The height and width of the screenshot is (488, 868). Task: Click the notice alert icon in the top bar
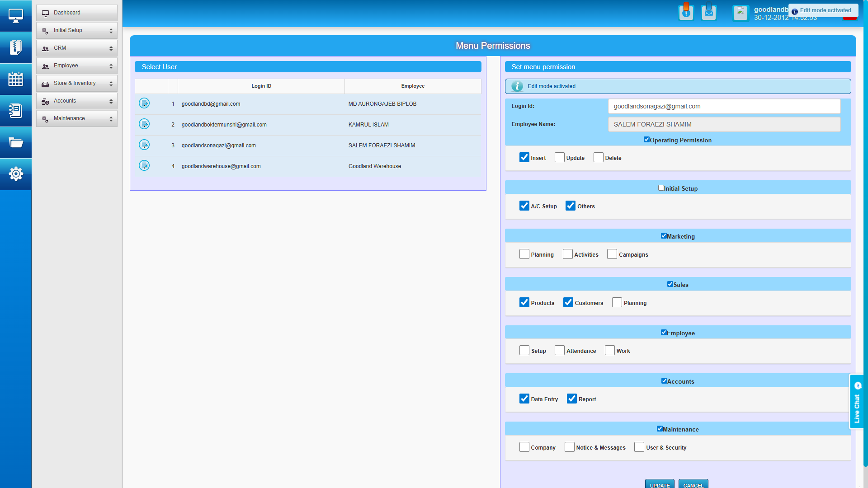(686, 12)
